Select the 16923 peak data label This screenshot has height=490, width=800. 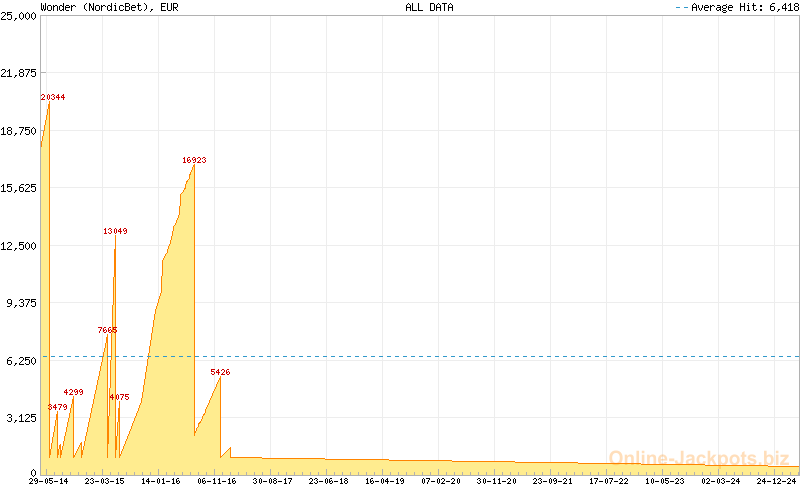click(x=194, y=160)
